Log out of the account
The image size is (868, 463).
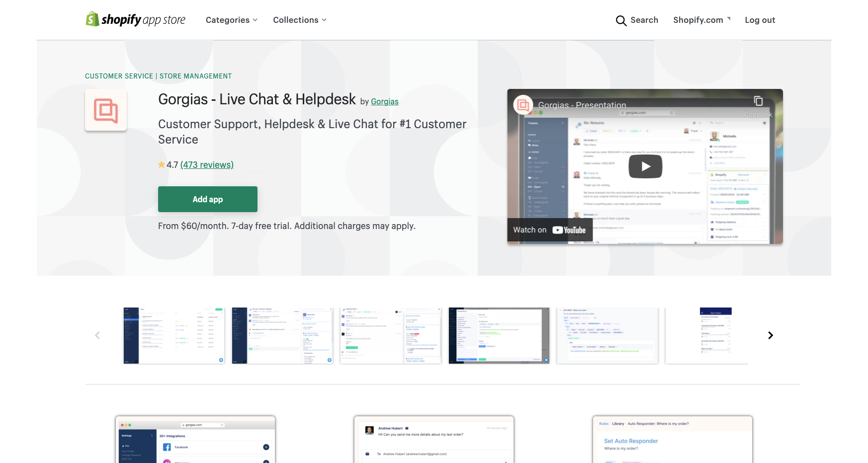click(760, 20)
